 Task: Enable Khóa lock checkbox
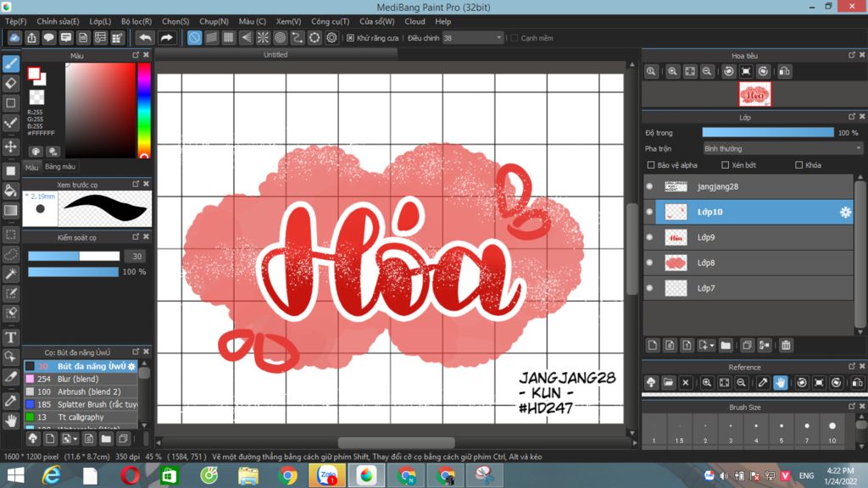pos(798,165)
